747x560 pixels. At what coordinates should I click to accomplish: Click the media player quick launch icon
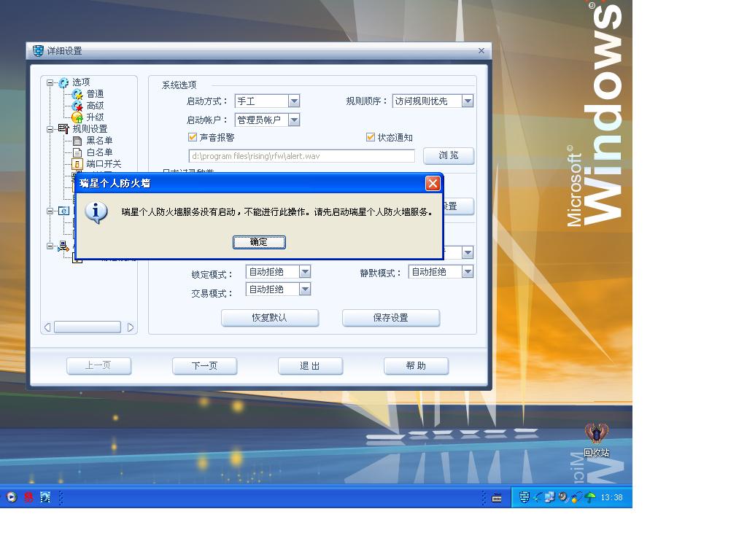click(12, 497)
